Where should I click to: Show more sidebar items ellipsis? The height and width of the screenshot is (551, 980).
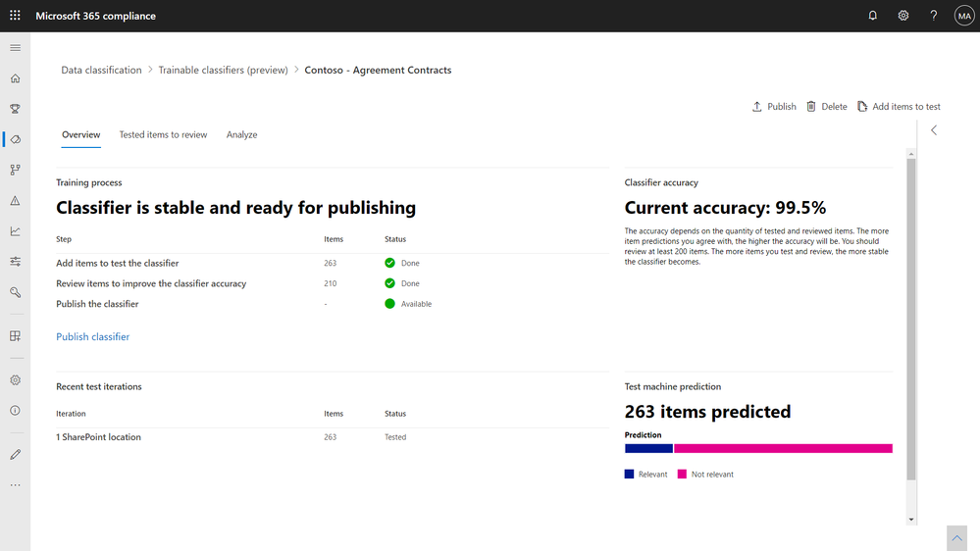[15, 484]
